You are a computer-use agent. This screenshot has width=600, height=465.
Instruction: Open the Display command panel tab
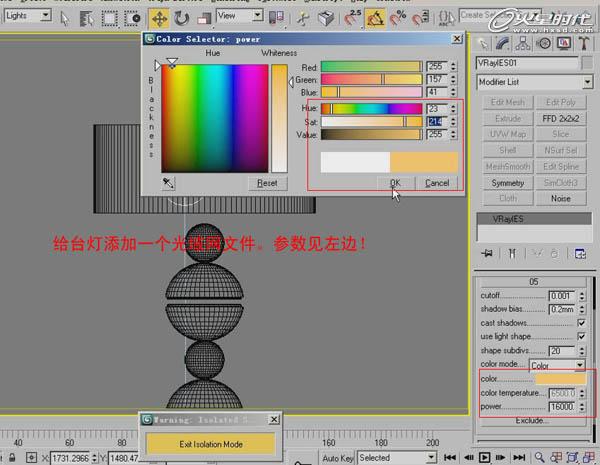click(x=564, y=44)
